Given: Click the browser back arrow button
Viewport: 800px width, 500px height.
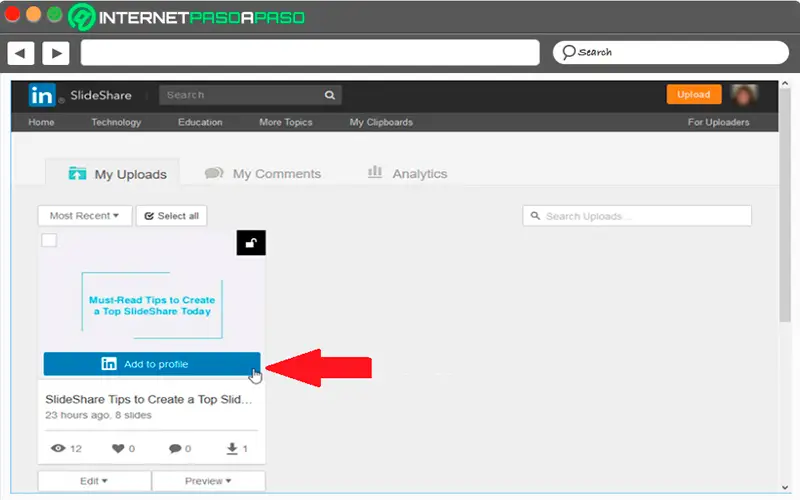Looking at the screenshot, I should click(20, 53).
